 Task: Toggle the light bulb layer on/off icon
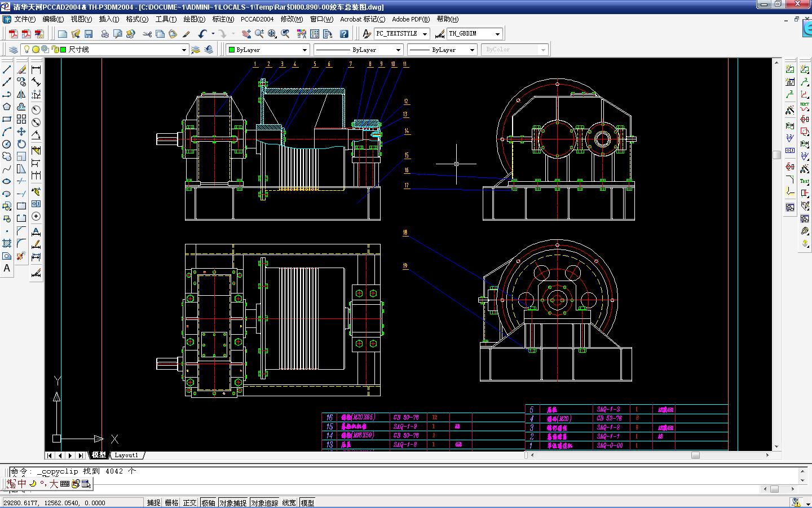pyautogui.click(x=26, y=50)
